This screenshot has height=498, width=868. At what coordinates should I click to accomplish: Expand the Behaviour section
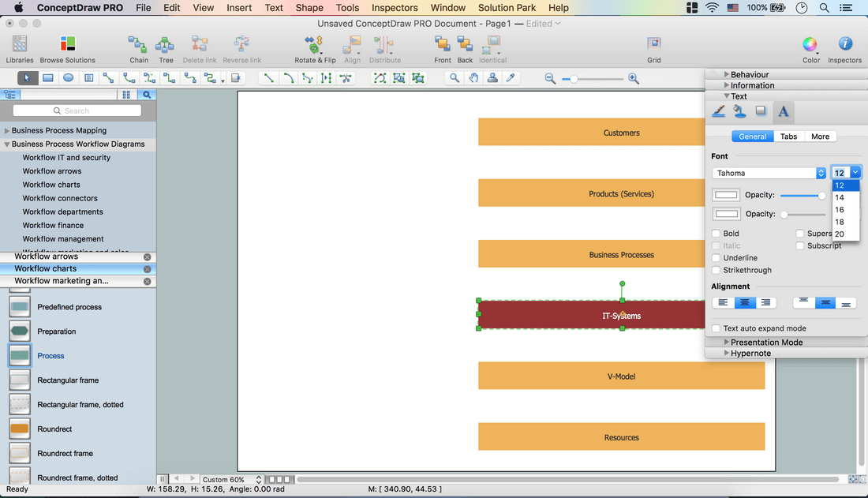pos(727,74)
